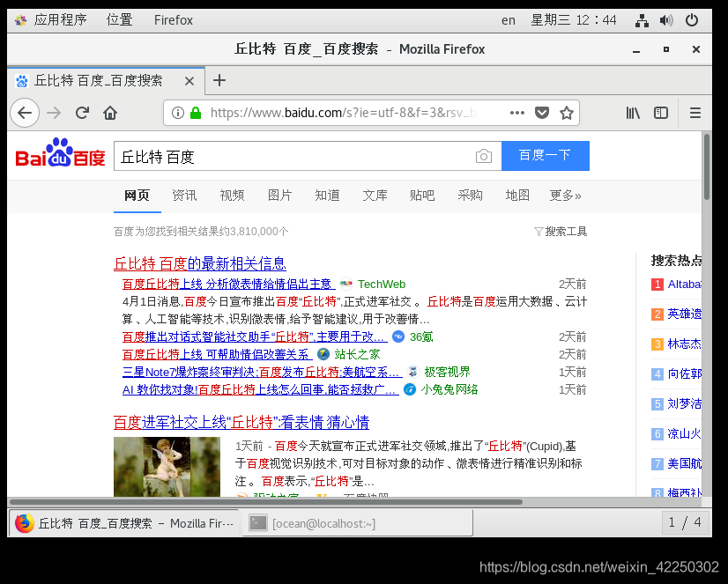Open 百度进军社交上线“丘比特” result title
The height and width of the screenshot is (584, 728).
[x=241, y=423]
